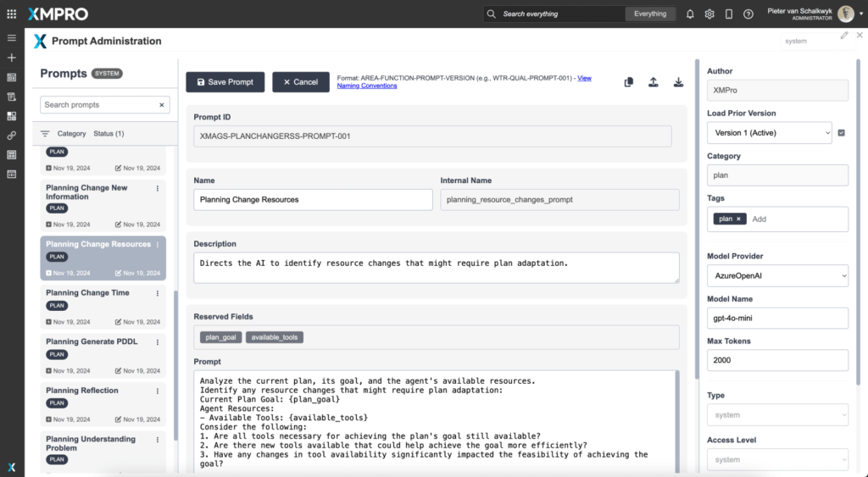Clear the Search prompts field
Image resolution: width=868 pixels, height=477 pixels.
tap(161, 105)
